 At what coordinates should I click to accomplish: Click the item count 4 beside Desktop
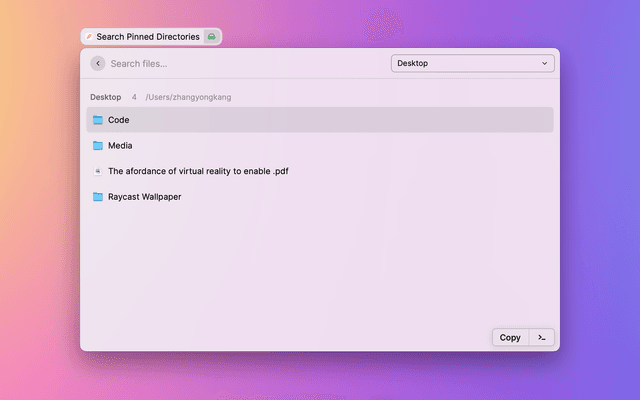tap(134, 97)
